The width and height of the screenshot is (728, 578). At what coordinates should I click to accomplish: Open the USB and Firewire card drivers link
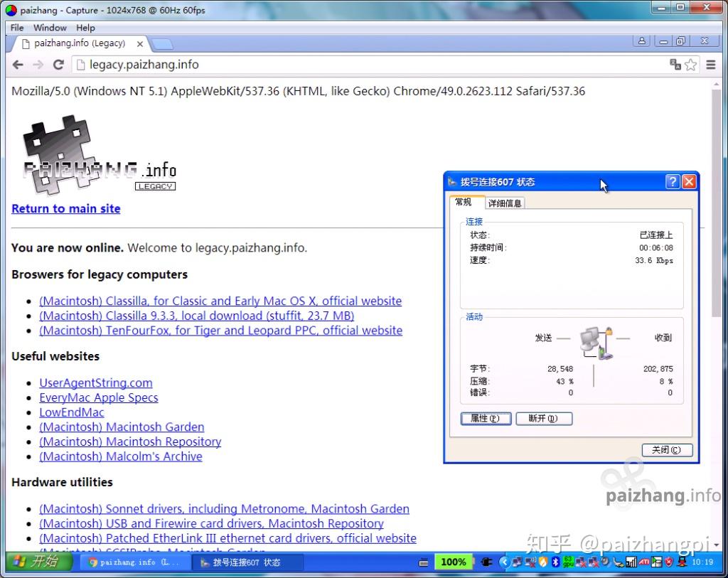coord(211,524)
